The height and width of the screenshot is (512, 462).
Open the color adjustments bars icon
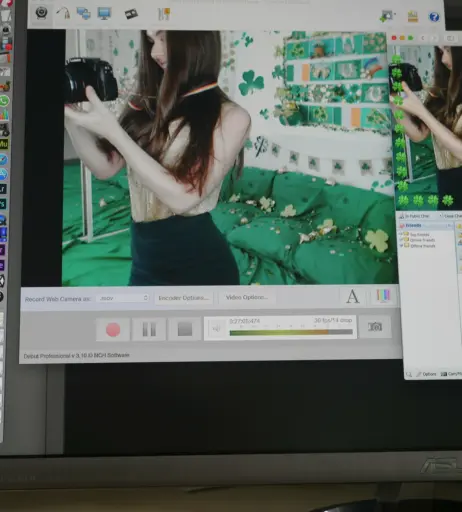click(383, 295)
